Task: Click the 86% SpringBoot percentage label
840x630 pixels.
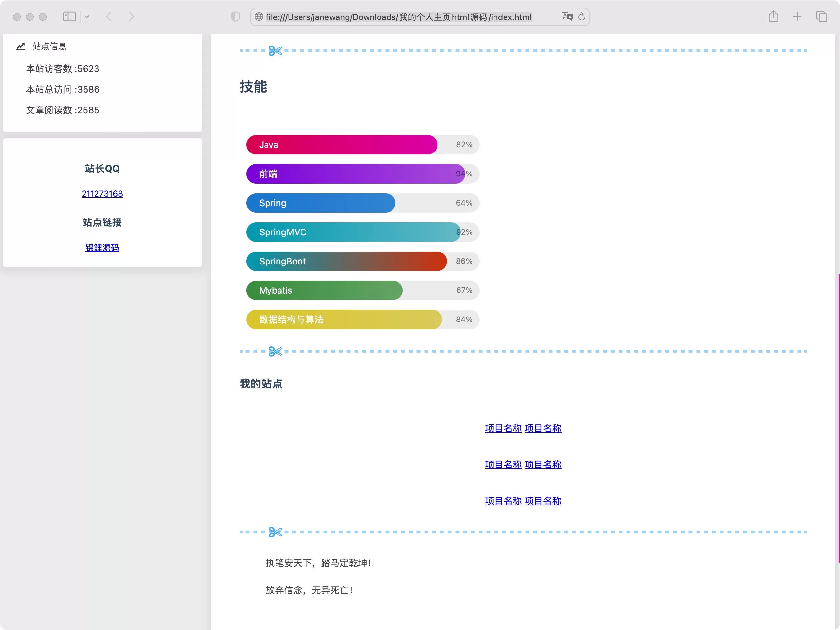Action: click(464, 261)
